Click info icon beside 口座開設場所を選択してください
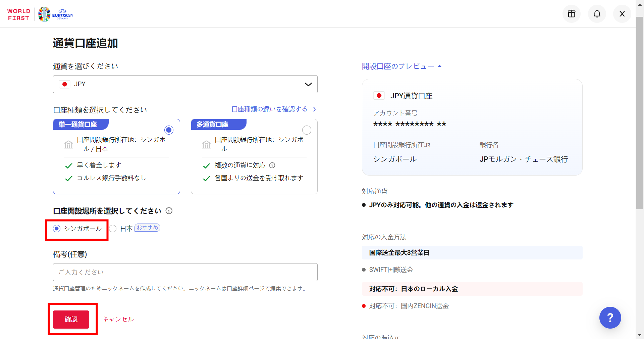The height and width of the screenshot is (339, 644). [169, 211]
